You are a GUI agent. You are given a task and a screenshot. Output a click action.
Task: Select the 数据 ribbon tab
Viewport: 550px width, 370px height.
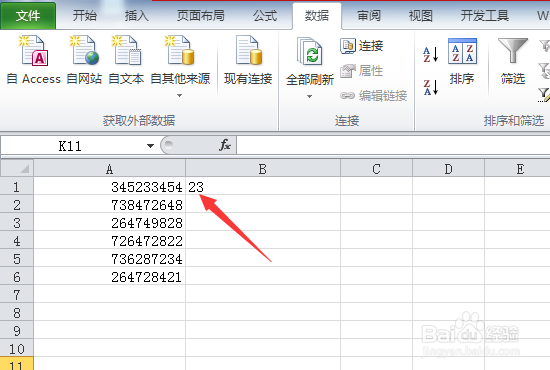point(317,16)
